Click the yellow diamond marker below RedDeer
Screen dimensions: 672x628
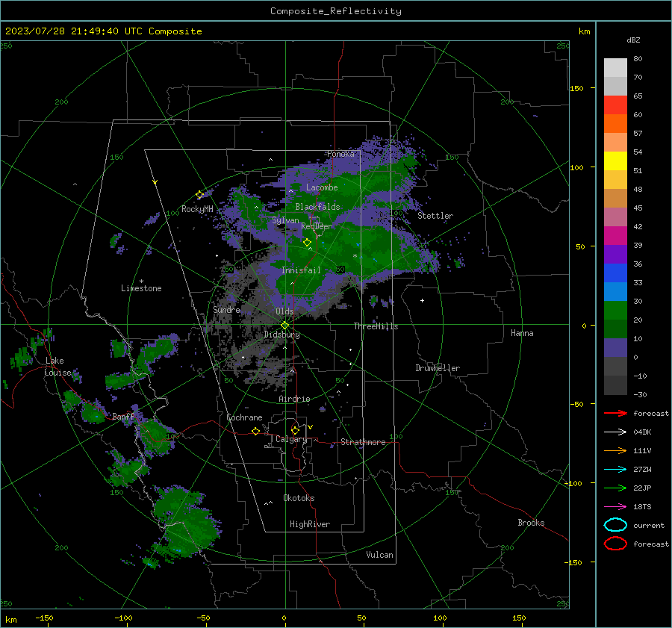308,243
